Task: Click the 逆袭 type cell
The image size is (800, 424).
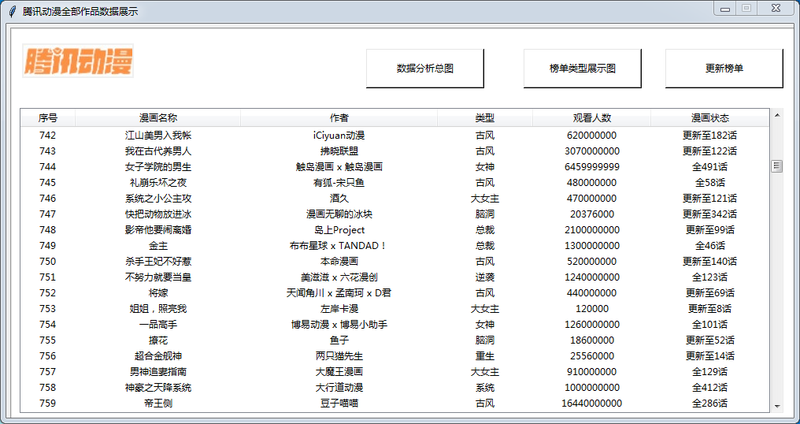Action: point(485,278)
